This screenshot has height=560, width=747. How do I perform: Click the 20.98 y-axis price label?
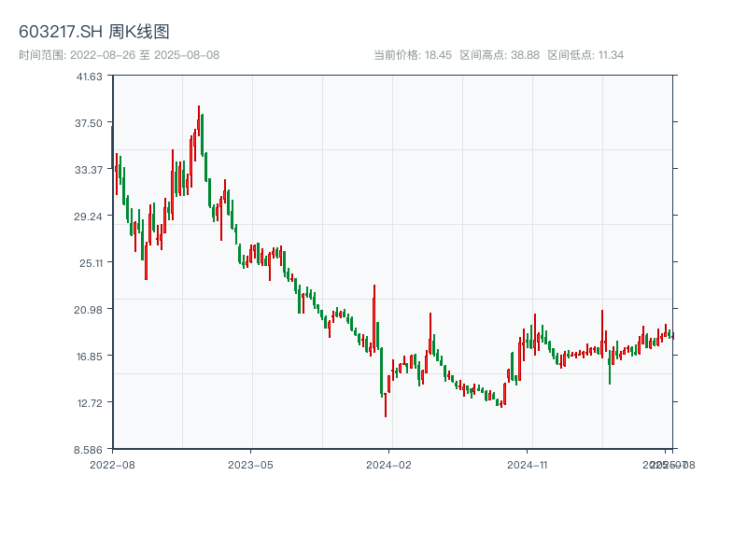(90, 310)
